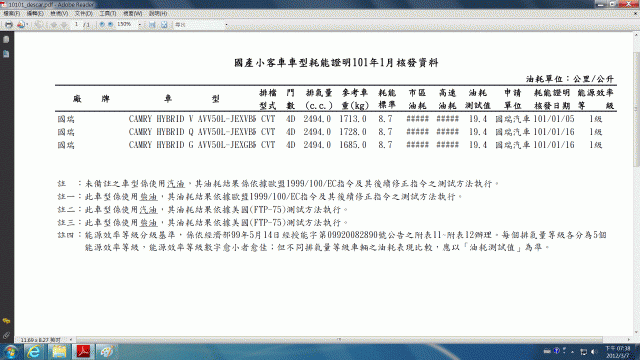Close the document with the menu bar X
The image size is (640, 360).
[x=636, y=13]
